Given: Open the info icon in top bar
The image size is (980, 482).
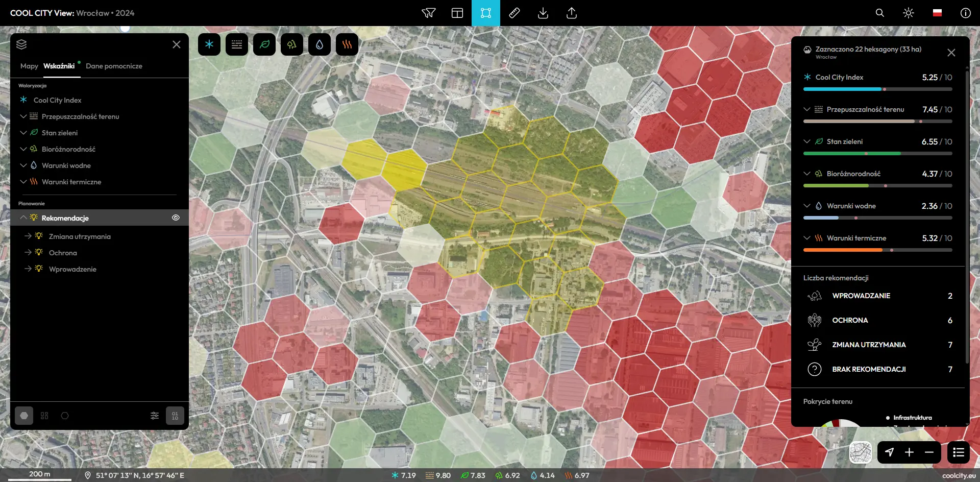Looking at the screenshot, I should 966,13.
